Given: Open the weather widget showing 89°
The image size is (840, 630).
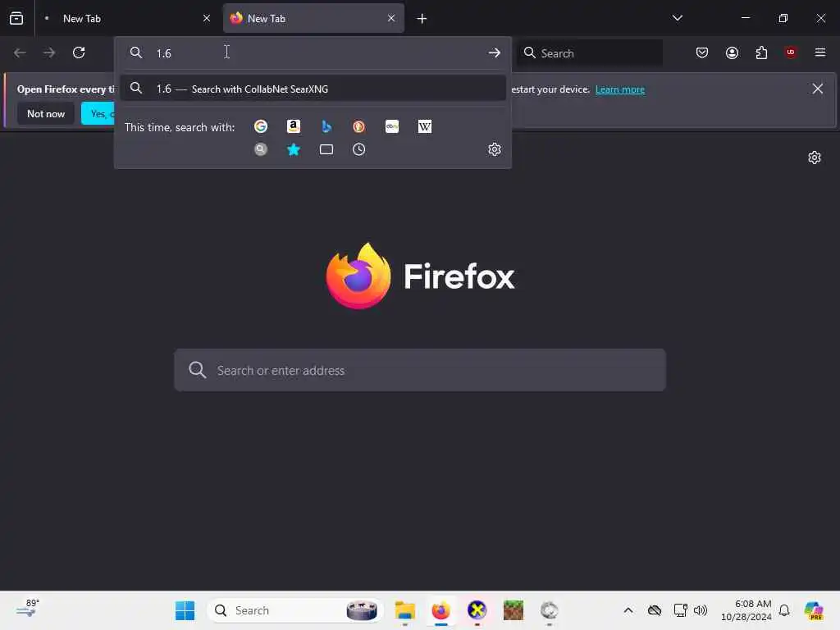Looking at the screenshot, I should (x=28, y=609).
